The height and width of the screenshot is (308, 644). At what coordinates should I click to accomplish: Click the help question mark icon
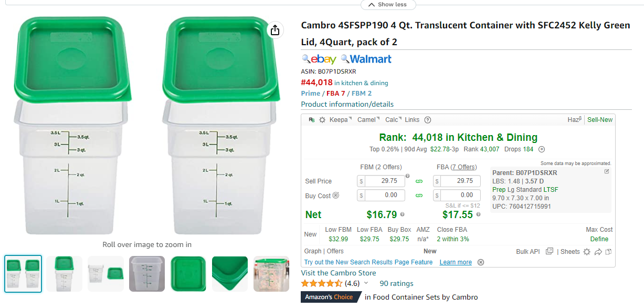click(x=428, y=120)
